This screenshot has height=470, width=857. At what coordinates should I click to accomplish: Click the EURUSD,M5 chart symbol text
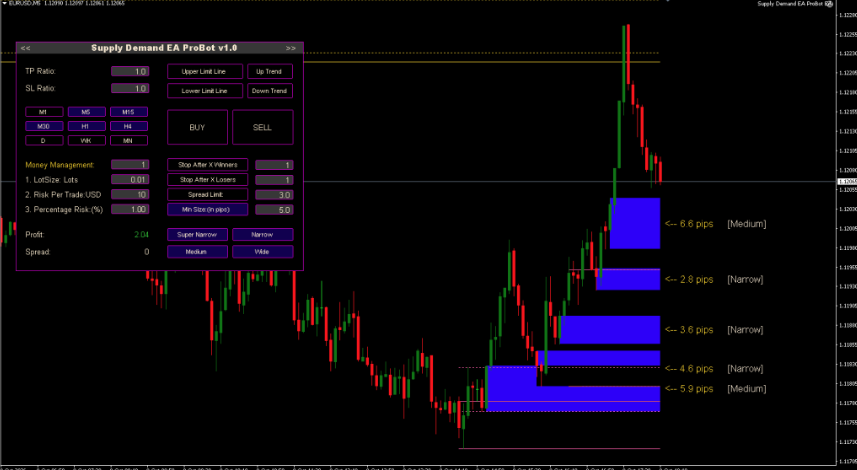coord(25,3)
